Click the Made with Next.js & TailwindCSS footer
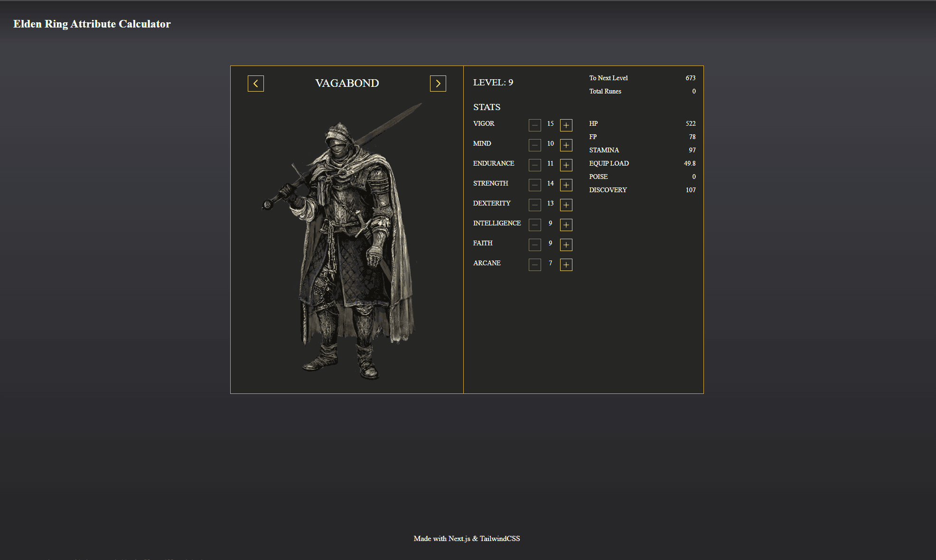The width and height of the screenshot is (936, 560). coord(467,539)
